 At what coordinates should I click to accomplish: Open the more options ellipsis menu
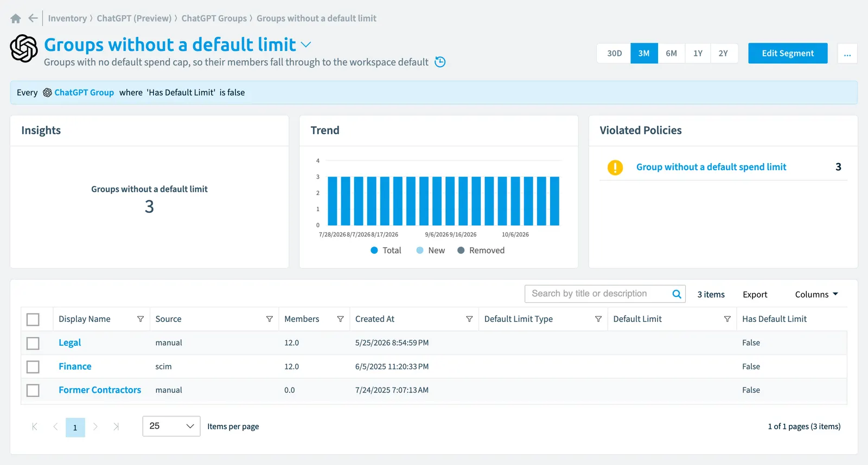[x=847, y=54]
